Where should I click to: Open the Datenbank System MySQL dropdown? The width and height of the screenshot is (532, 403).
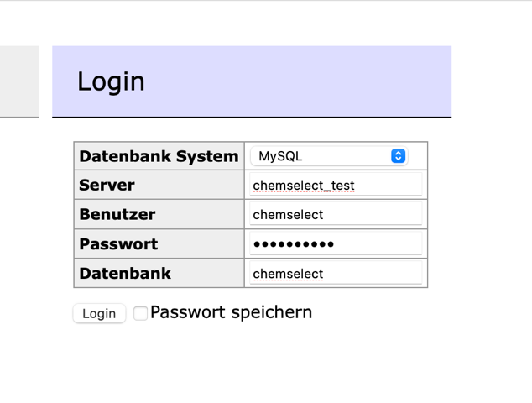328,156
